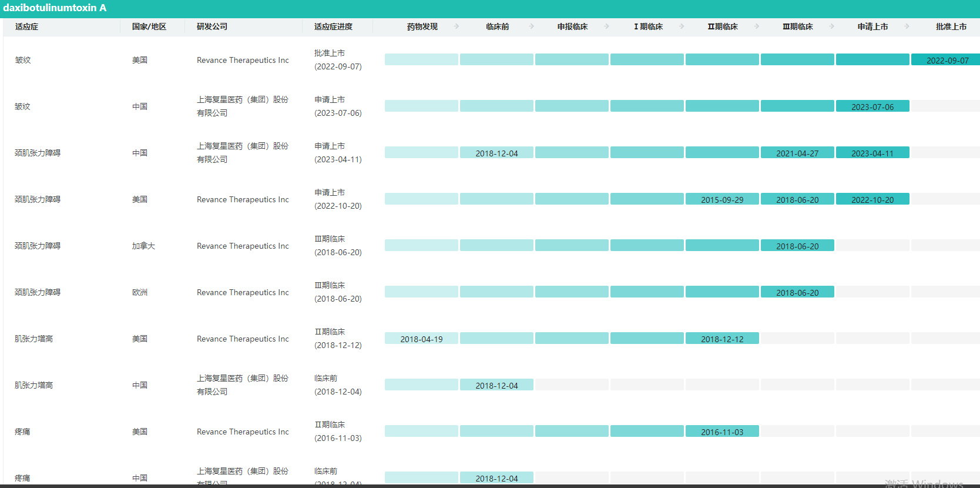
Task: Click the 2022-10-20 application bar
Action: pyautogui.click(x=872, y=199)
